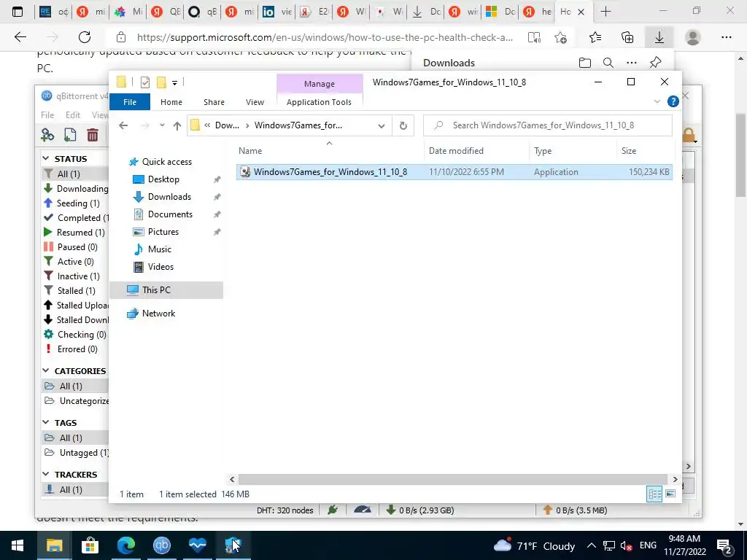Open Home ribbon tab
The height and width of the screenshot is (560, 747).
[171, 102]
